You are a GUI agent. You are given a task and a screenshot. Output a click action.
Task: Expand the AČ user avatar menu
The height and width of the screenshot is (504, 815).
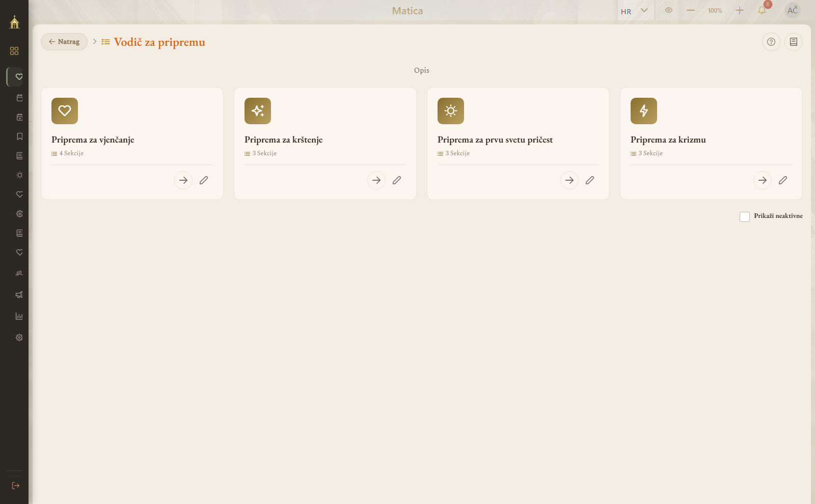[x=793, y=10]
